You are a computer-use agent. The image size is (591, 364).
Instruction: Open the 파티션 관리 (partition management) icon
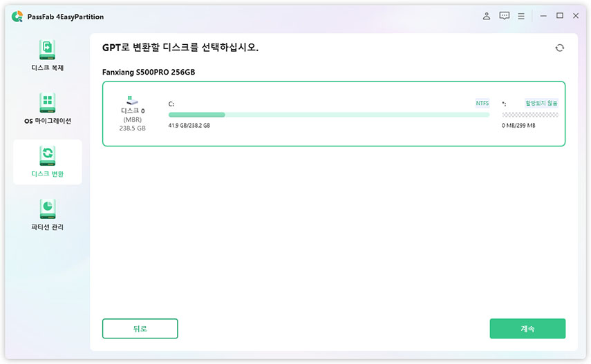pos(47,209)
